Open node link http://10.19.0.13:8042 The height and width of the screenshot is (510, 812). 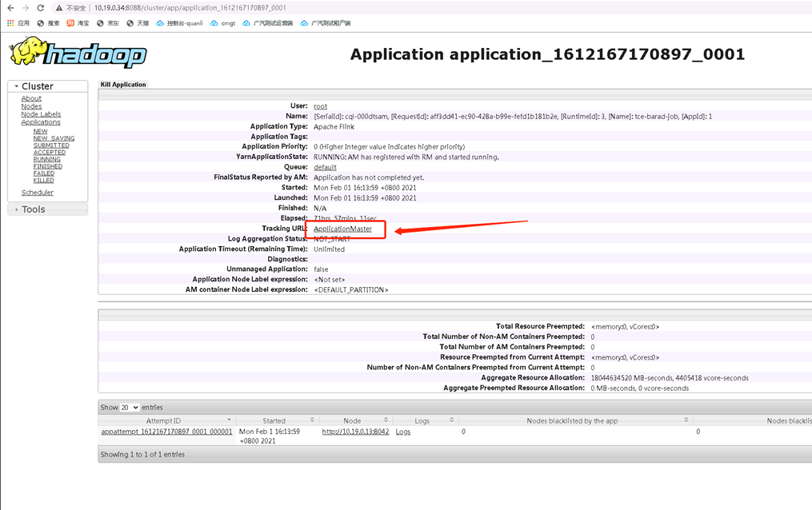[x=355, y=432]
